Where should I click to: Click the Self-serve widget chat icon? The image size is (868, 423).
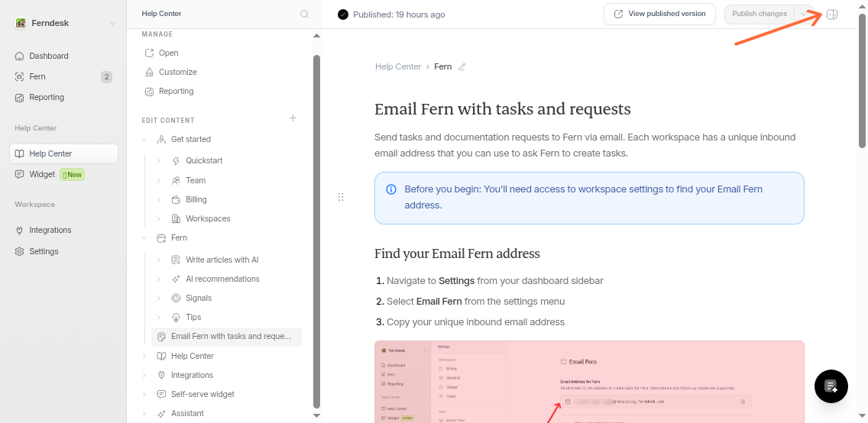pos(162,395)
